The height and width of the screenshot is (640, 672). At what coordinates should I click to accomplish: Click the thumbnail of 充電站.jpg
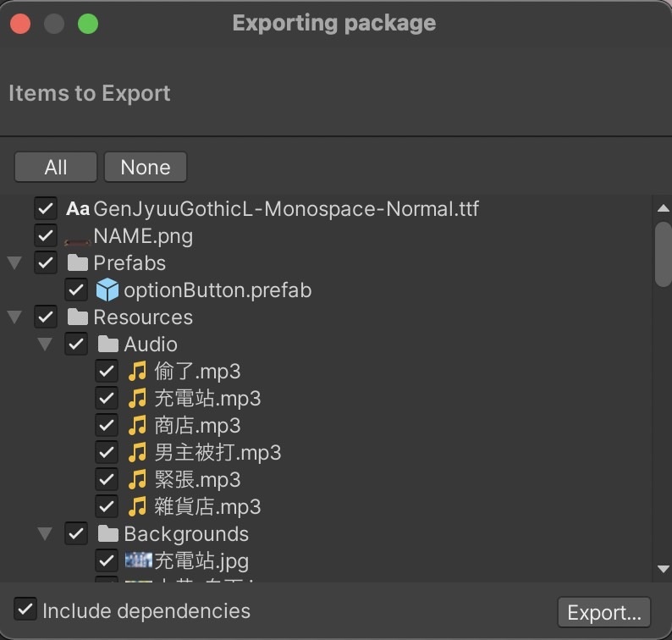139,560
